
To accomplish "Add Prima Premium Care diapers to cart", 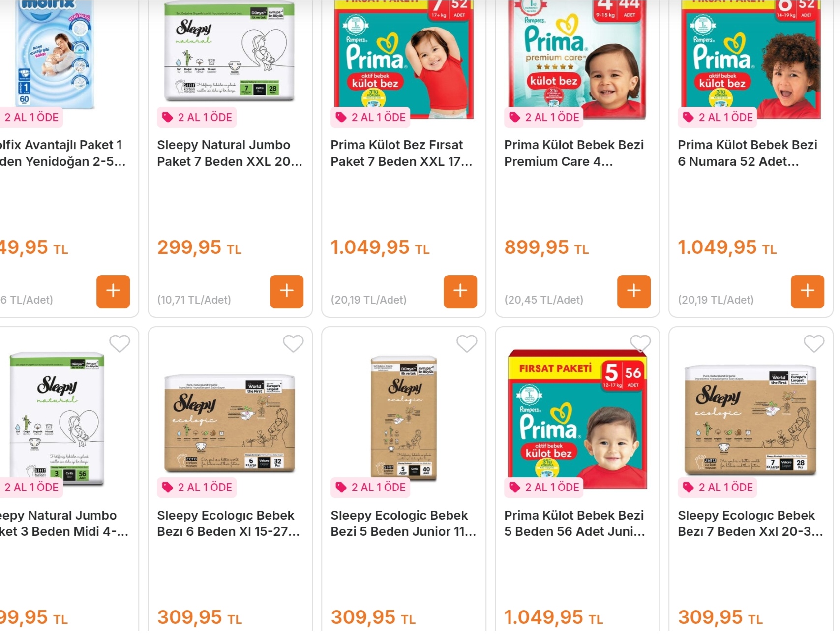I will (x=633, y=291).
